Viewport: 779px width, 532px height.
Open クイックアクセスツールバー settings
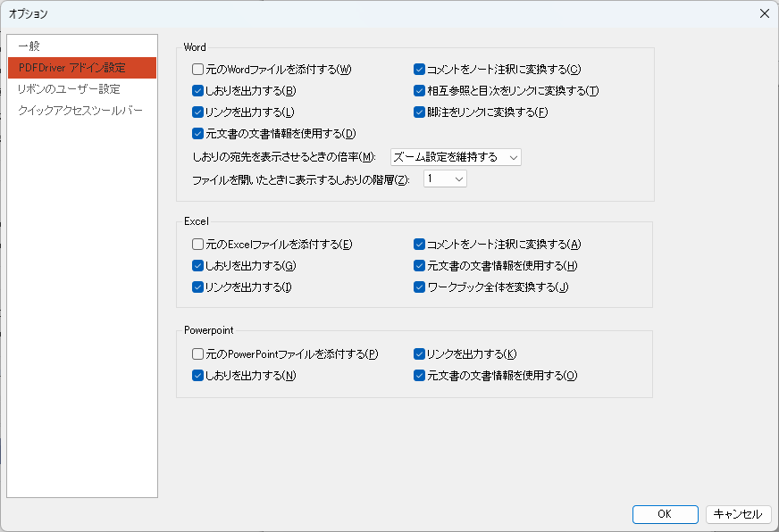[x=82, y=110]
